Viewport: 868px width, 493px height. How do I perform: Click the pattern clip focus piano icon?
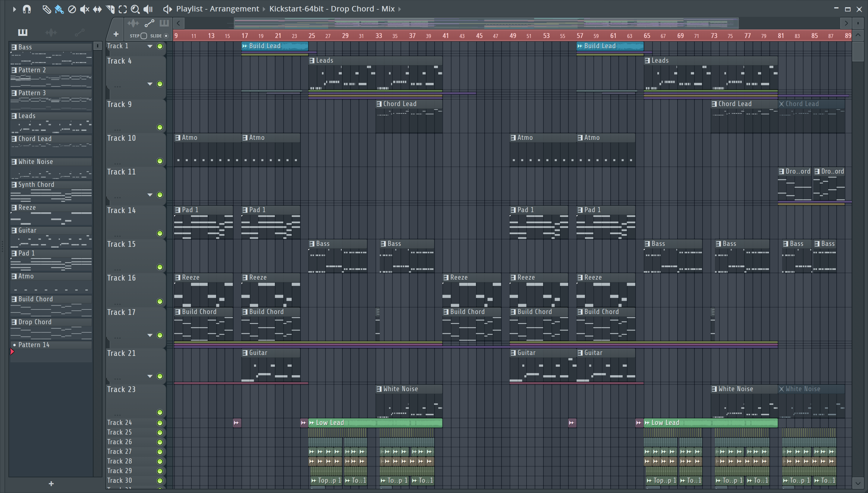point(164,23)
